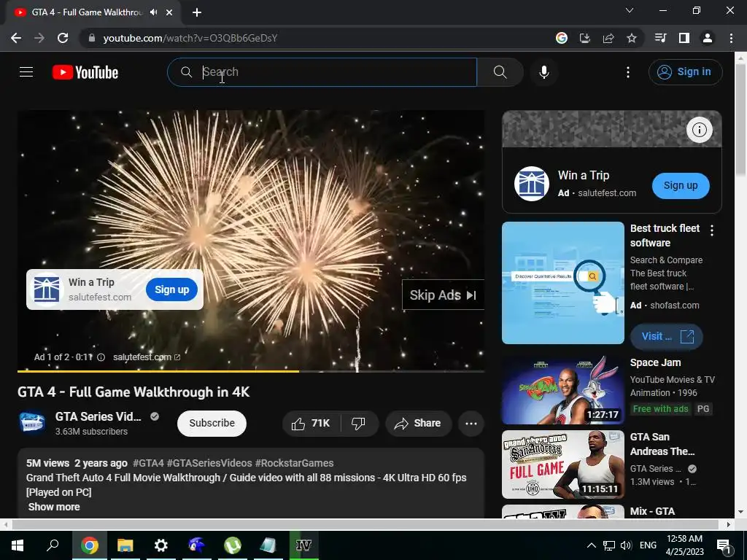Close the GTA 4 tab
The width and height of the screenshot is (747, 560).
coord(169,12)
